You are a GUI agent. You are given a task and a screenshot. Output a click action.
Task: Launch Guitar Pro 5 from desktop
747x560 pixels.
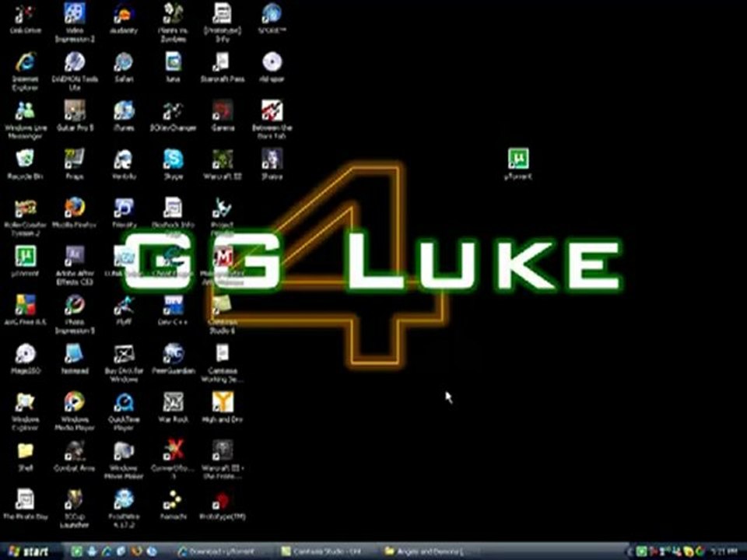pyautogui.click(x=75, y=116)
